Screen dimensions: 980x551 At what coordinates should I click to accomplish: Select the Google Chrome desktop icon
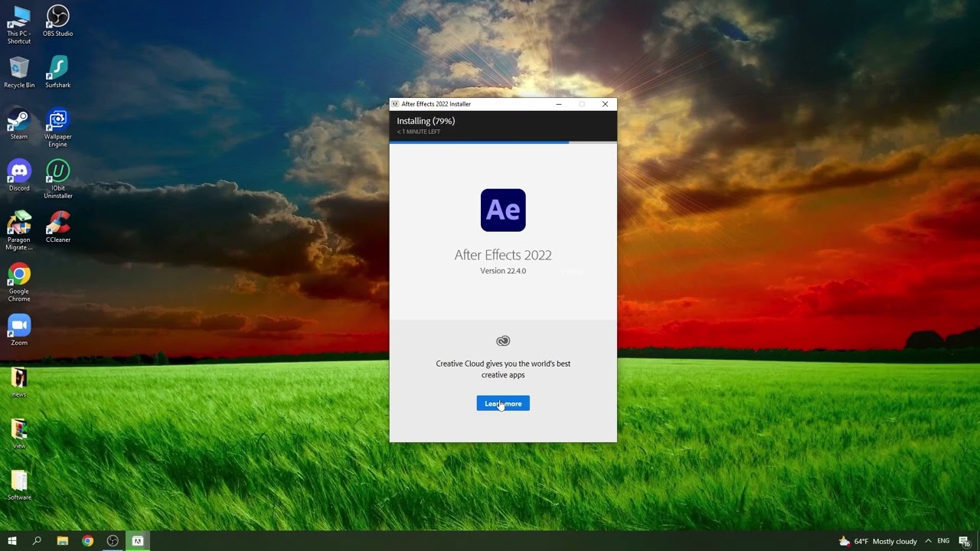pyautogui.click(x=19, y=282)
